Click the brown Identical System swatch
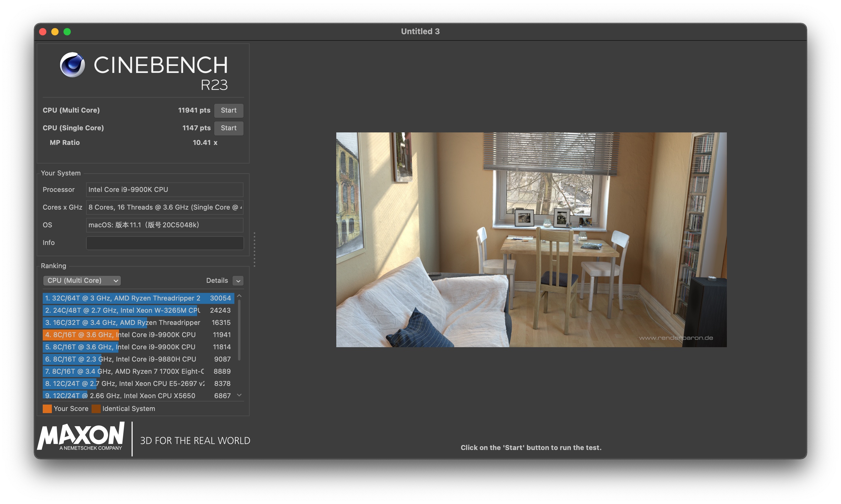Viewport: 841px width, 504px height. click(x=96, y=409)
